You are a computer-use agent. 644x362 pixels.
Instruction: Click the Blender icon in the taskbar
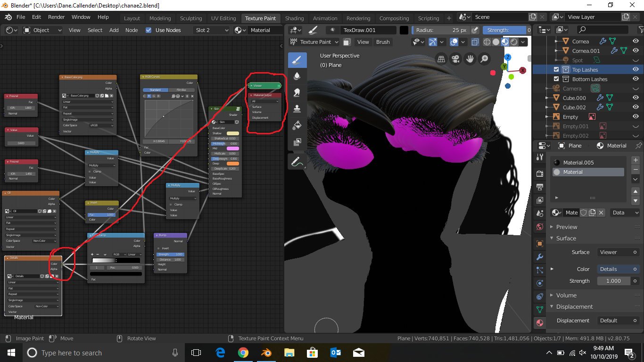tap(266, 353)
